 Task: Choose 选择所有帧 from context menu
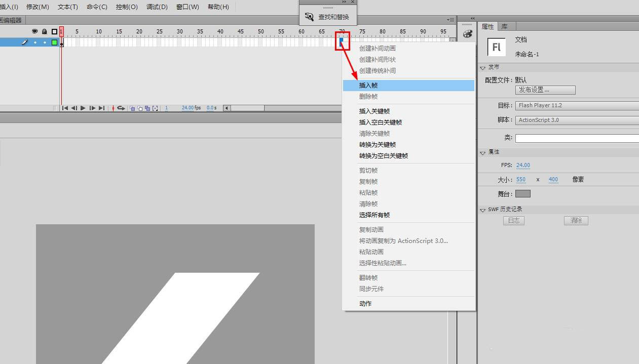pos(408,215)
